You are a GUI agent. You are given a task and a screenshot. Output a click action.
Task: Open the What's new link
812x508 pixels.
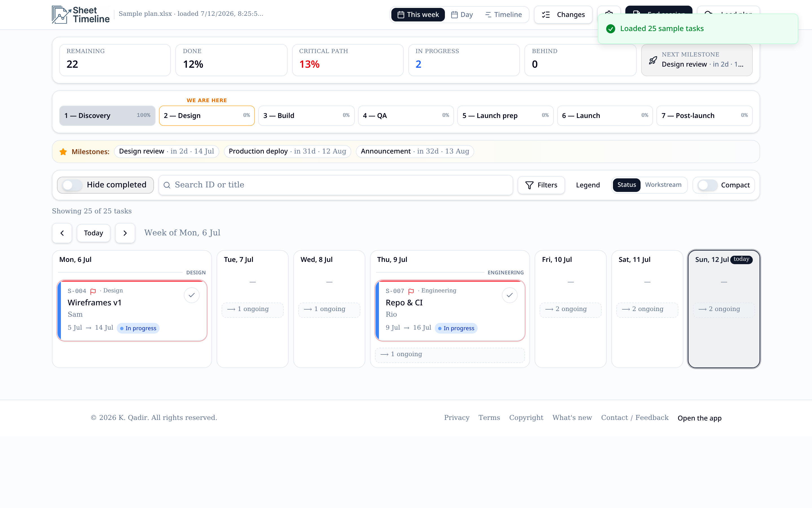click(x=572, y=418)
